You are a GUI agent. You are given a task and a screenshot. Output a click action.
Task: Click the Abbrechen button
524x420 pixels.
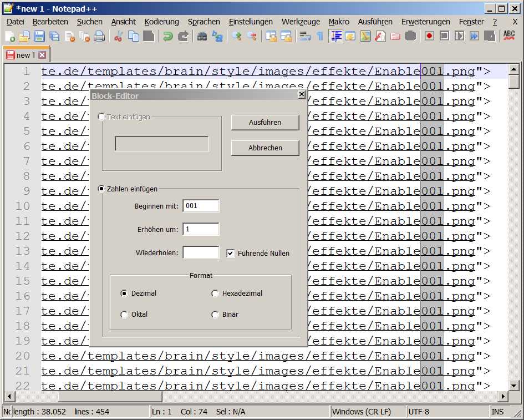coord(265,148)
